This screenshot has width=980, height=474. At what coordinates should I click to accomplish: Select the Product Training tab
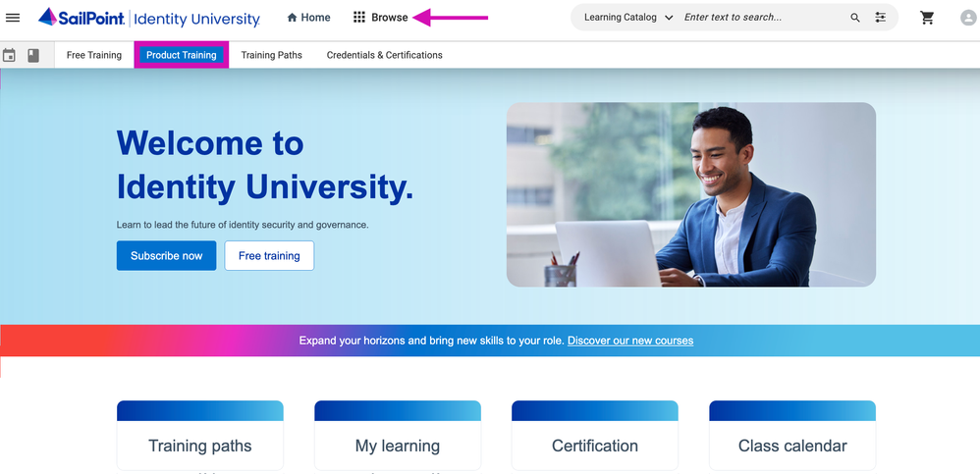click(x=182, y=55)
